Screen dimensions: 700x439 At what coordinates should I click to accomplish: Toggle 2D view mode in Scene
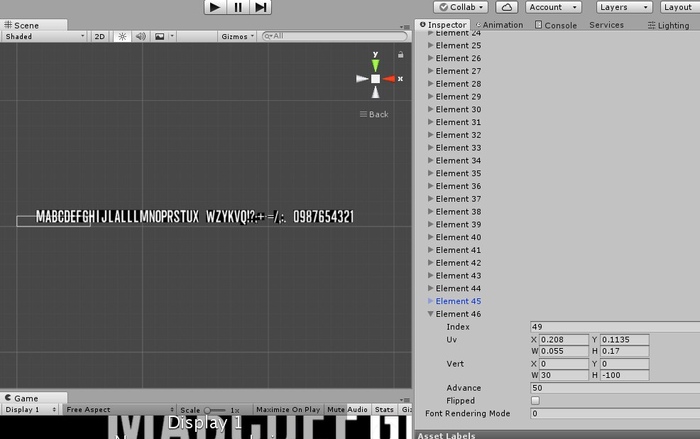[100, 37]
